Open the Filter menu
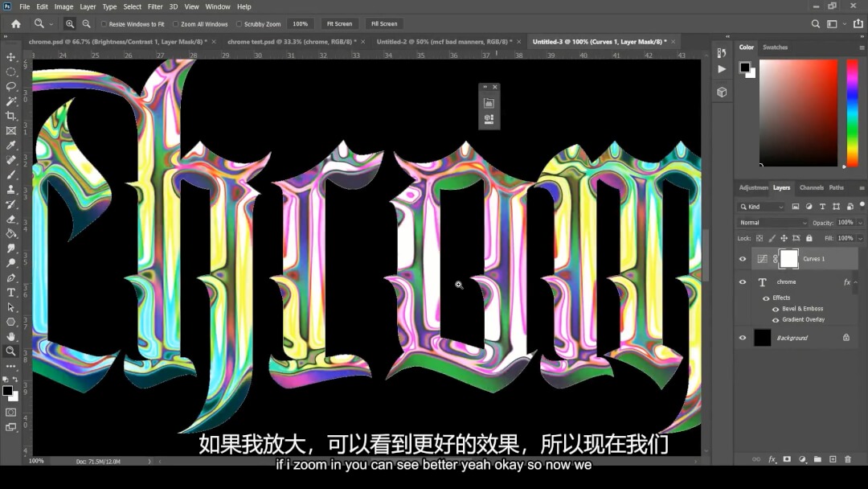 pos(155,6)
